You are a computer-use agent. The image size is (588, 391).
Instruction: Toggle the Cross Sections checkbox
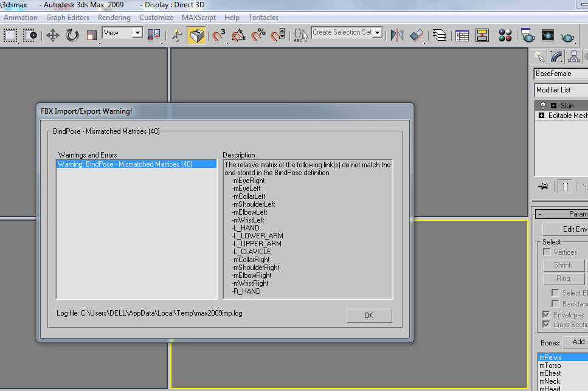pyautogui.click(x=546, y=324)
